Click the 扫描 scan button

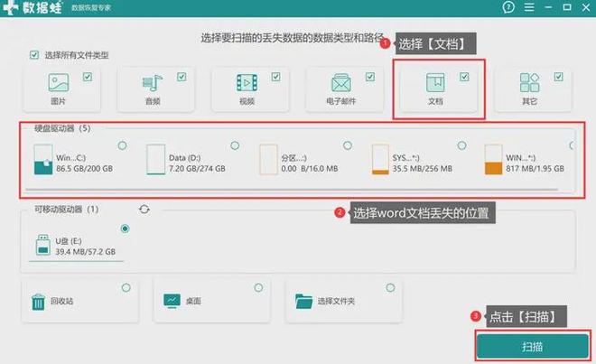[532, 347]
